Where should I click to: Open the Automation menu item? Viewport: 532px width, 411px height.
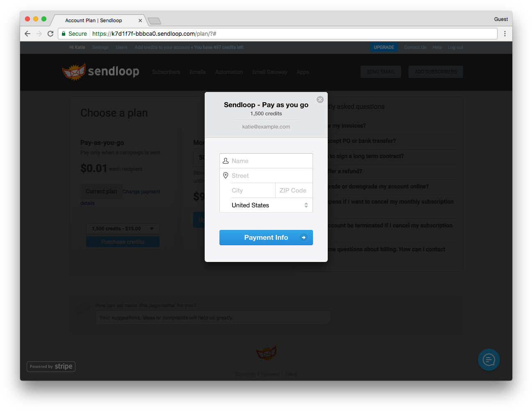[x=229, y=72]
